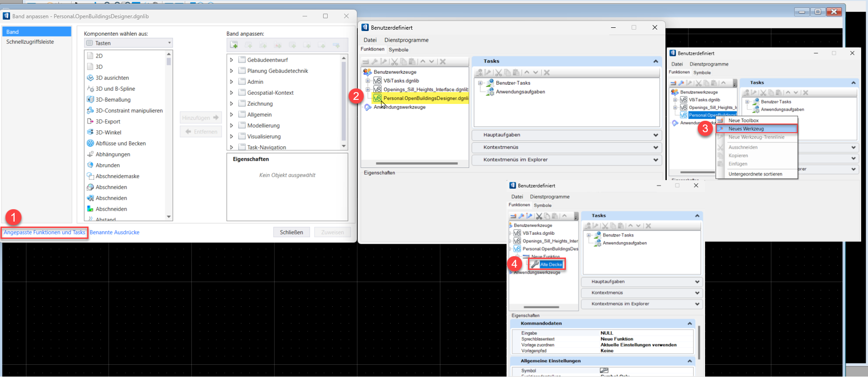Screen dimensions: 868x377
Task: Collapse the Kommandodaten properties section
Action: (690, 324)
